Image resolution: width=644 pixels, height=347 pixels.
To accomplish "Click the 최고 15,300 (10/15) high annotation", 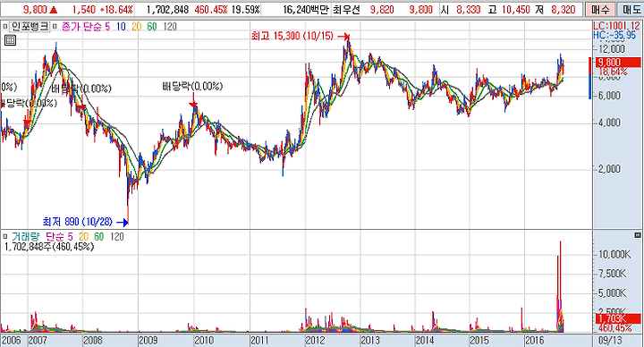I will click(x=292, y=36).
